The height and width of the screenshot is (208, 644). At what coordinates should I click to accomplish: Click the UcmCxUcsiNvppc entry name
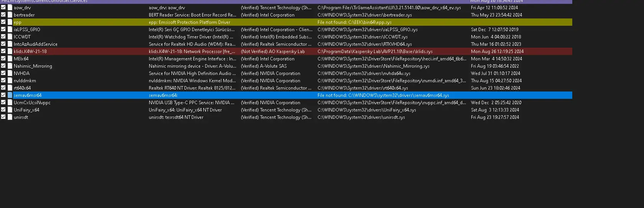32,103
